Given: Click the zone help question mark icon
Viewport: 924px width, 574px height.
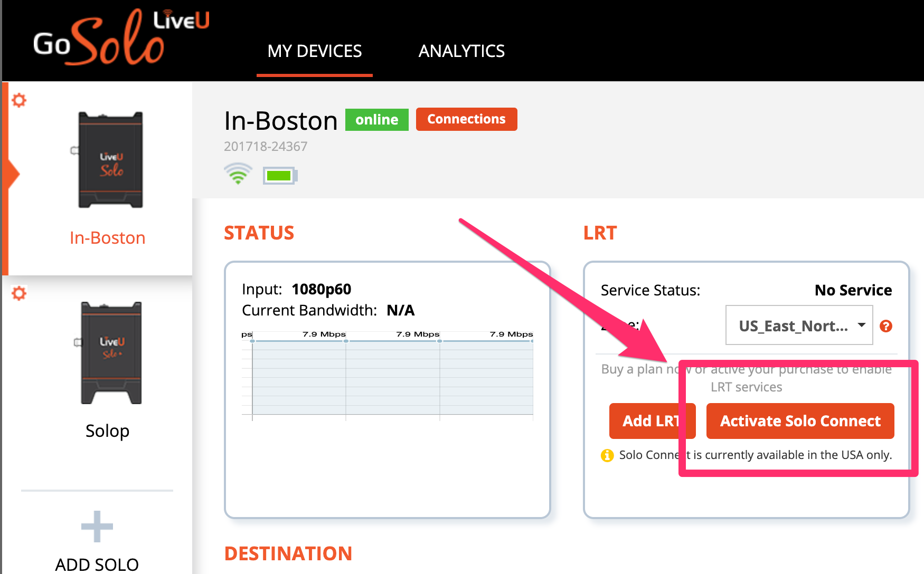Looking at the screenshot, I should coord(886,326).
